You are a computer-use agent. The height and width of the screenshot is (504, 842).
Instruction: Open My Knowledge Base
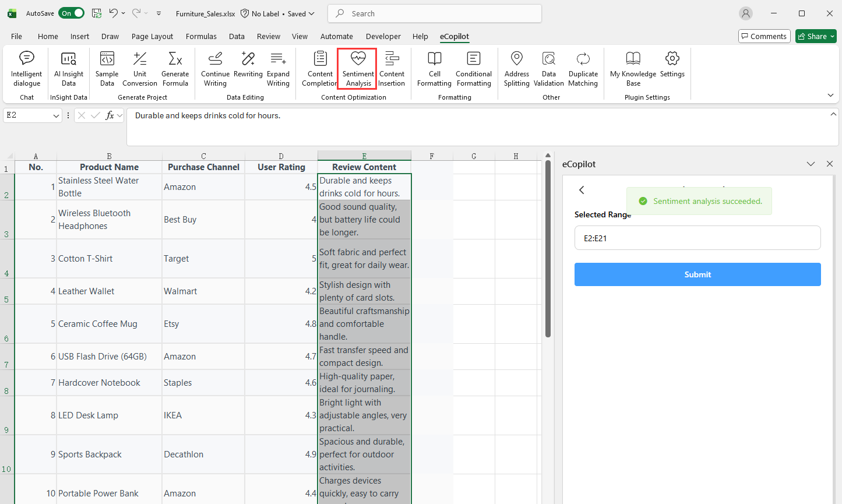(633, 68)
